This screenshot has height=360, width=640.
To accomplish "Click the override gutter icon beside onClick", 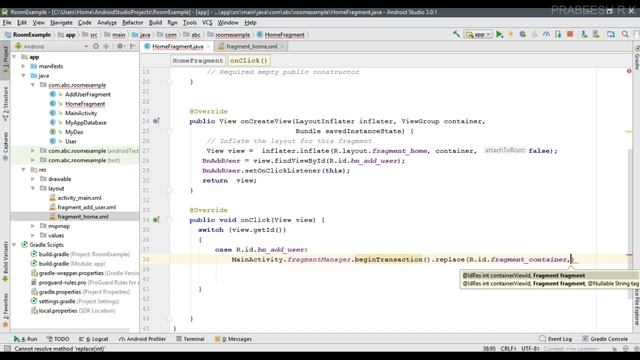I will pyautogui.click(x=156, y=220).
